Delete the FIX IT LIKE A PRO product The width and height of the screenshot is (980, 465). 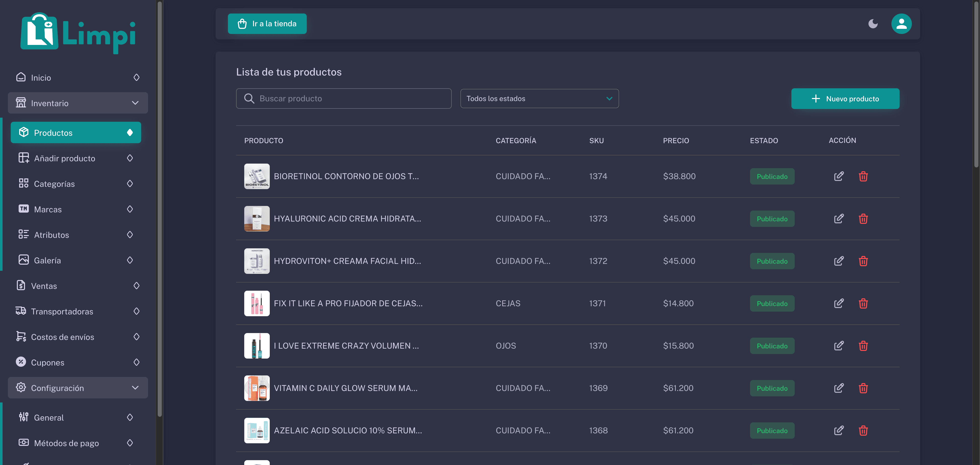click(x=863, y=303)
